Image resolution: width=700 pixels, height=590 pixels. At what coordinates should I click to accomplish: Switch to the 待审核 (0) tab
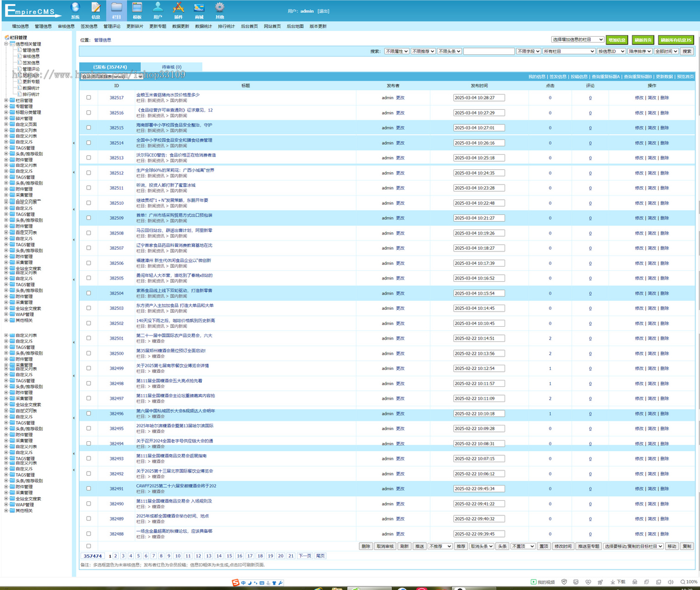171,67
